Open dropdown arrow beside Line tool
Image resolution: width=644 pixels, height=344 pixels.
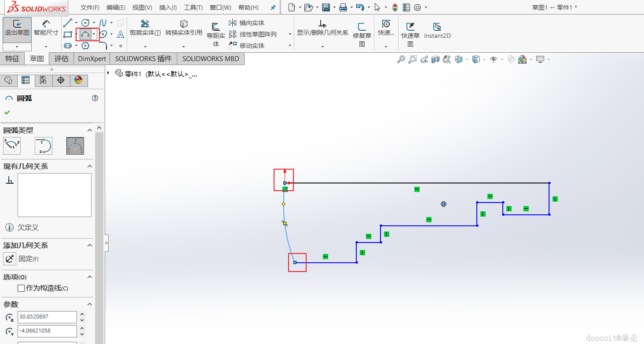click(x=76, y=23)
